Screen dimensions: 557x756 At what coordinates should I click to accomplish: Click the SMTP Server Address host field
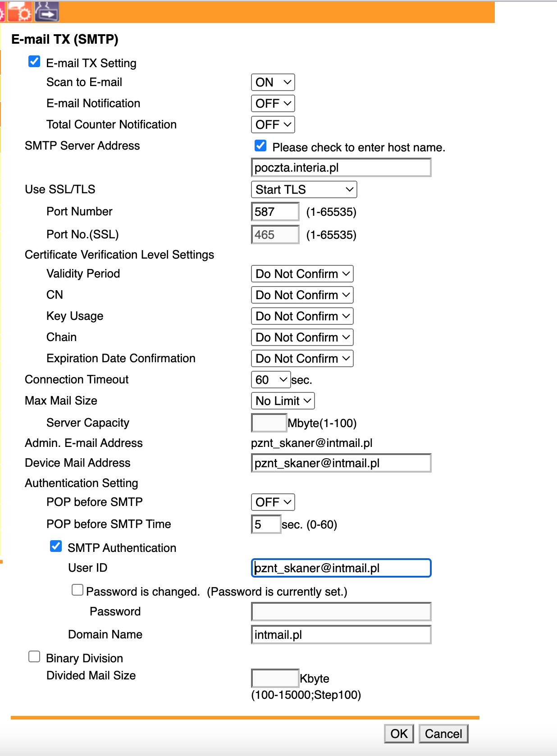pyautogui.click(x=341, y=168)
